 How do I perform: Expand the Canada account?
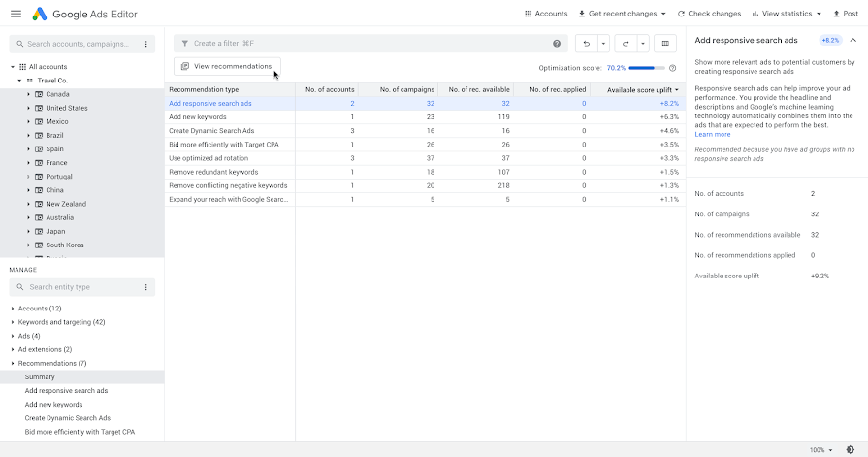[28, 94]
